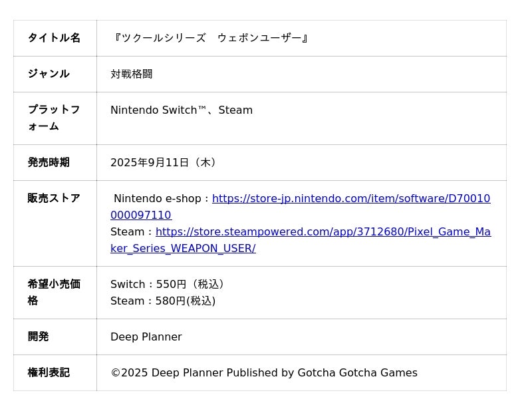This screenshot has width=532, height=411.
Task: Click the 'Steam：' label before the store URL
Action: (x=132, y=231)
